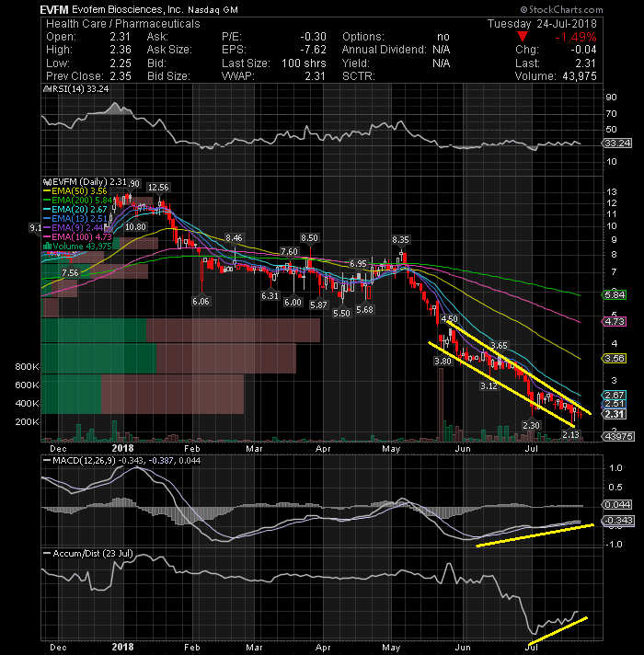The height and width of the screenshot is (655, 644).
Task: Click the 4.50 price annotation
Action: coord(450,318)
